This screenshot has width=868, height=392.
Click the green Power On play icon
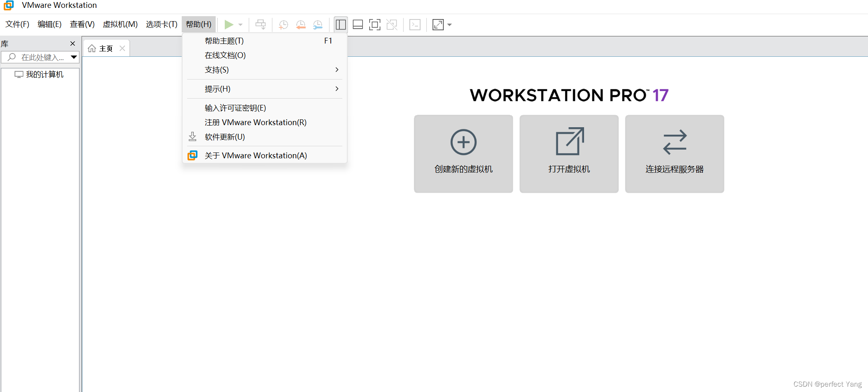228,24
